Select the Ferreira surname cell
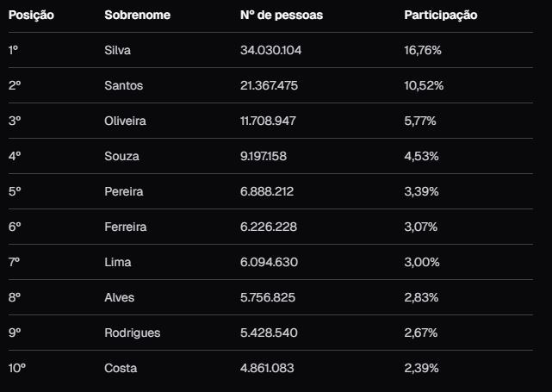Viewport: 552px width, 392px height. pos(125,227)
